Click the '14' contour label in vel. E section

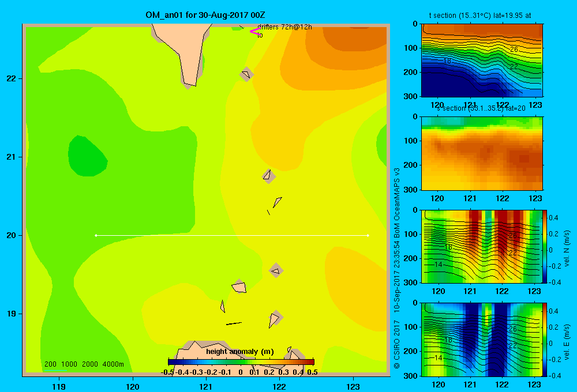click(439, 357)
